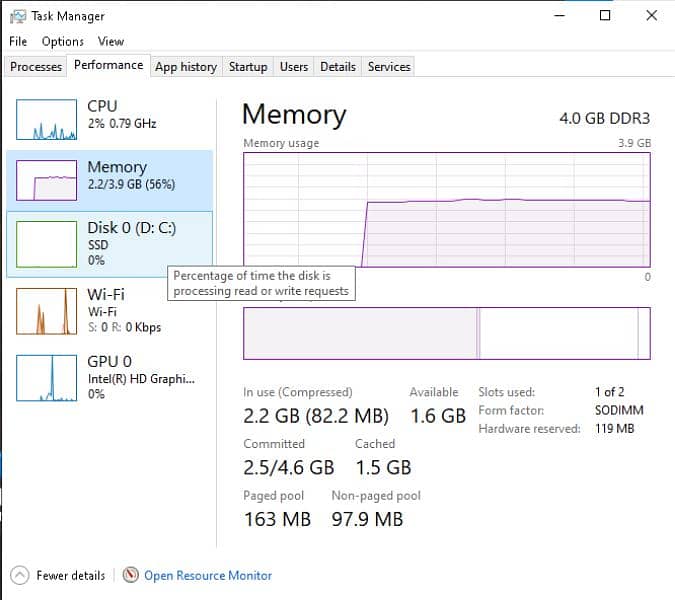Go to the Startup tab
The image size is (675, 600).
tap(248, 67)
